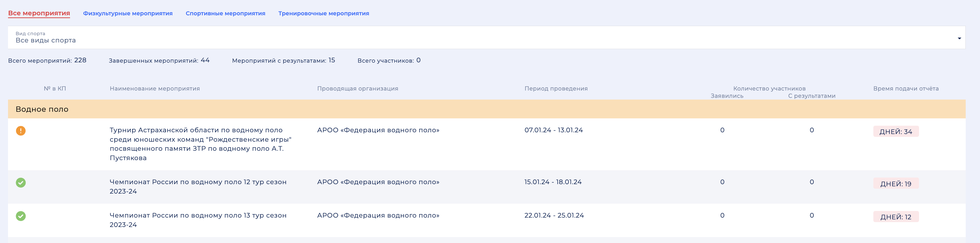Select the Спортивные мероприятия tab

click(225, 13)
